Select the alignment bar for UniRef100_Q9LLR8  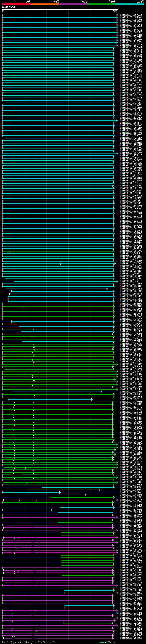pos(68,331)
